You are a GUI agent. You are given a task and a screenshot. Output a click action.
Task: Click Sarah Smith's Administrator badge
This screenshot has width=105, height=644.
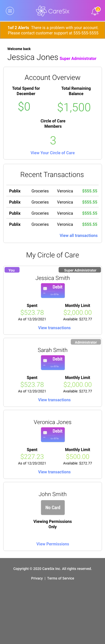coord(86,342)
